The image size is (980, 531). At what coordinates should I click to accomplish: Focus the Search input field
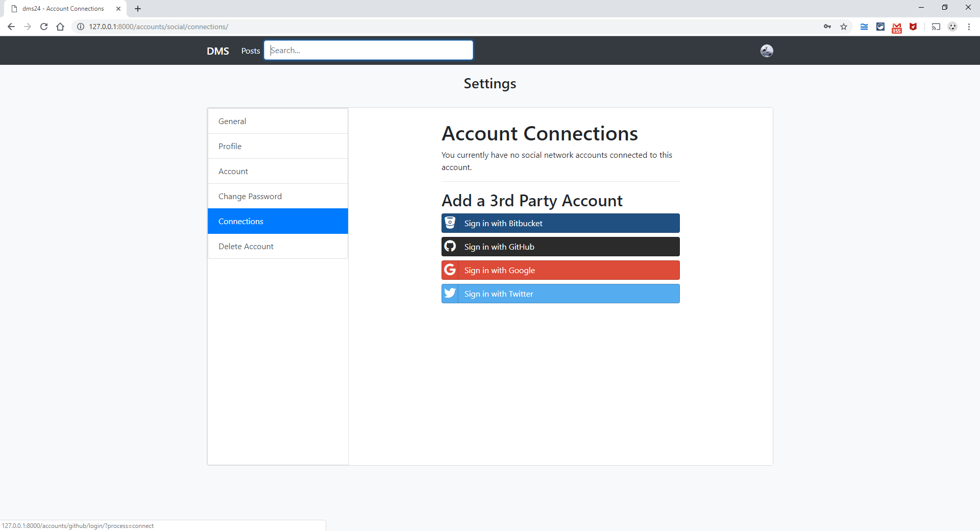[x=369, y=50]
